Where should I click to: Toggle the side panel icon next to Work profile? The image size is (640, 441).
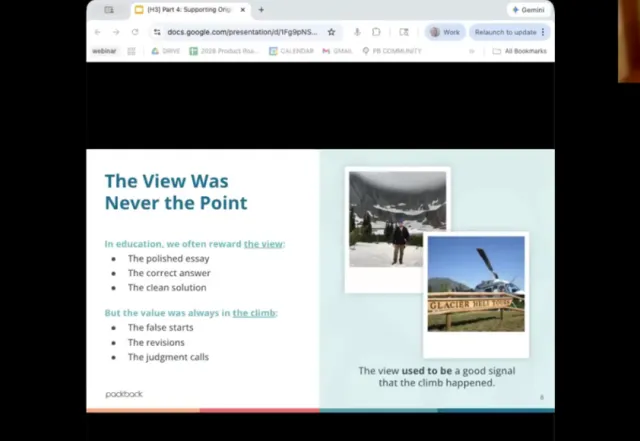(x=404, y=32)
